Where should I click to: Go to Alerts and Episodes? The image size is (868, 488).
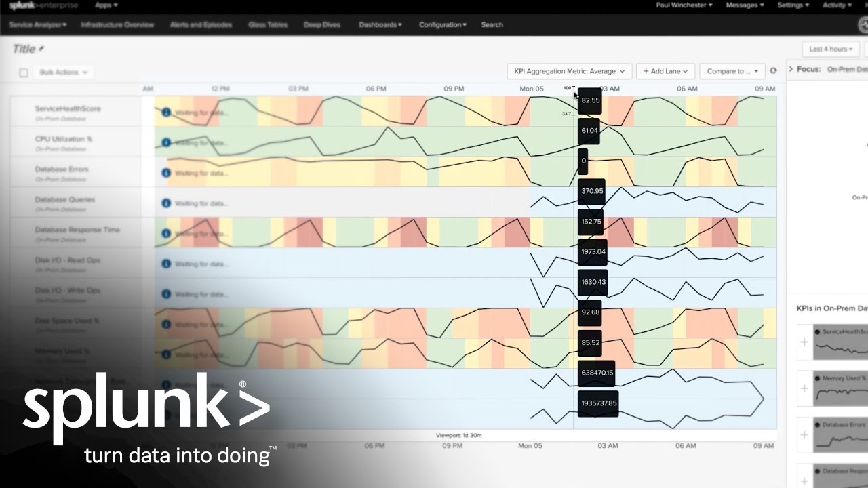point(200,25)
